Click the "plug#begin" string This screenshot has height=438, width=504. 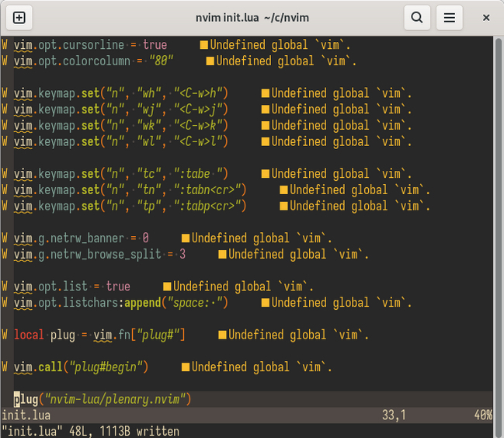click(106, 367)
